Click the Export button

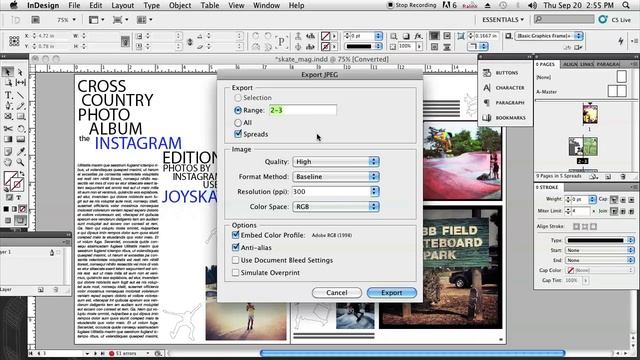391,293
